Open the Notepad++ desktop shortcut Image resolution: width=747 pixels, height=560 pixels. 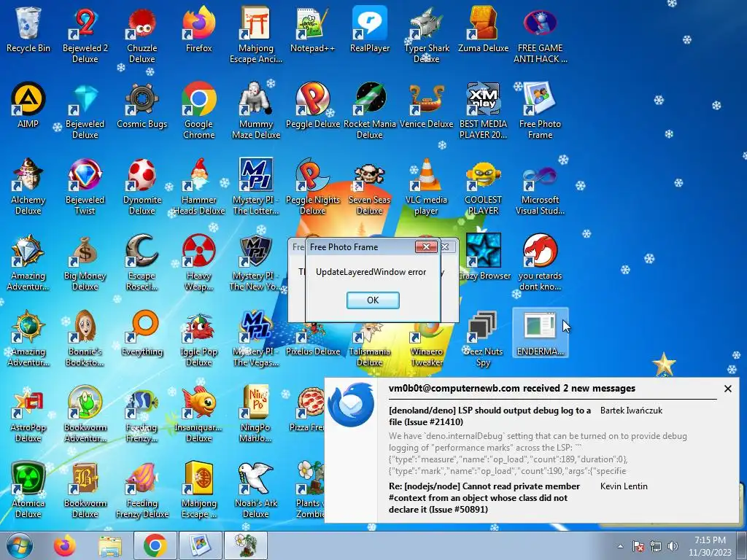(x=312, y=31)
